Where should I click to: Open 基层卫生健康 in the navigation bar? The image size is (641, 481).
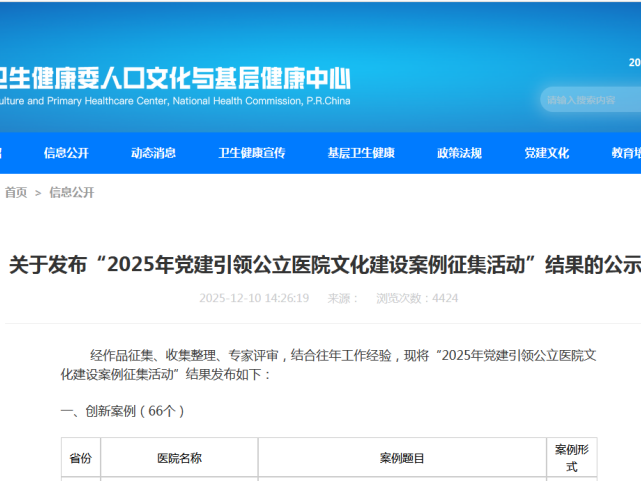click(361, 153)
